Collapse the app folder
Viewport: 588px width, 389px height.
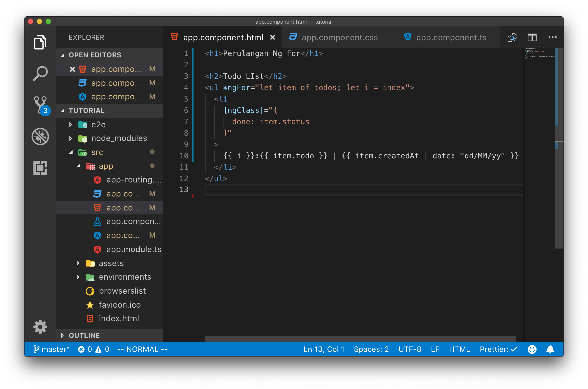[x=110, y=166]
